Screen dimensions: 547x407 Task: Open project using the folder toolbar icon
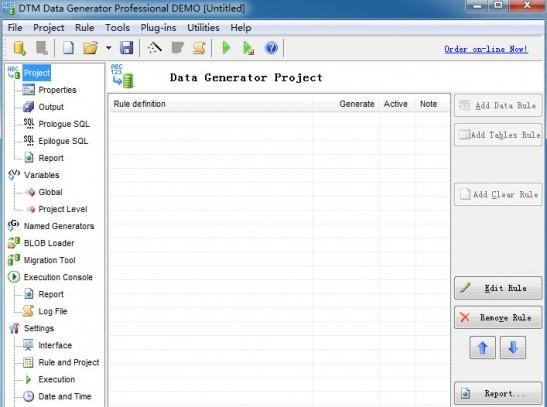[x=90, y=48]
